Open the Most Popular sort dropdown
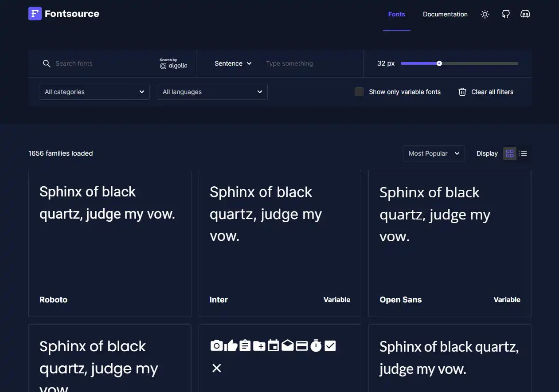 [x=434, y=153]
